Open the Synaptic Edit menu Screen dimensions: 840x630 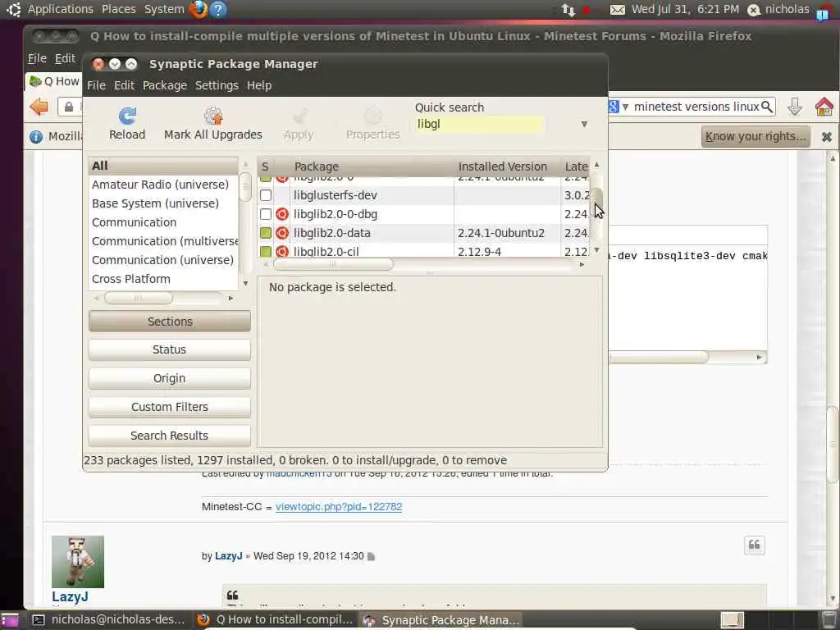tap(125, 85)
